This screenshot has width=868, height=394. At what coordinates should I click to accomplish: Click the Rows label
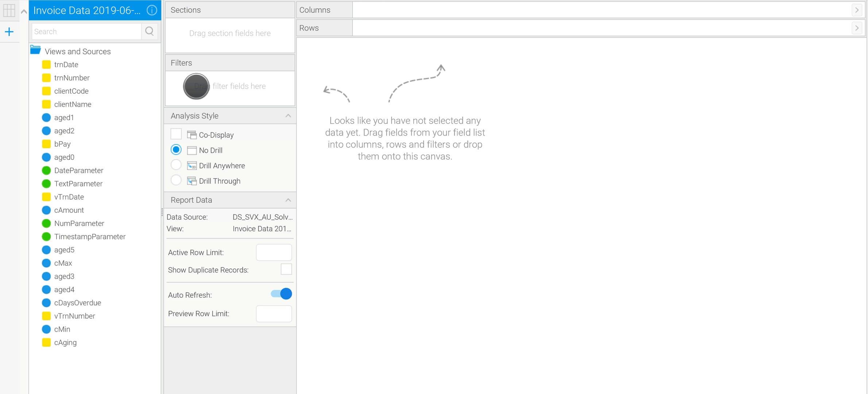pyautogui.click(x=309, y=28)
